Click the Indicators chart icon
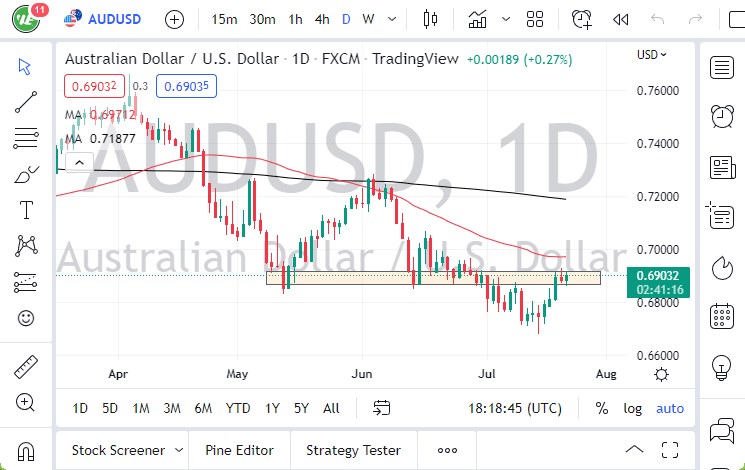 pyautogui.click(x=478, y=19)
